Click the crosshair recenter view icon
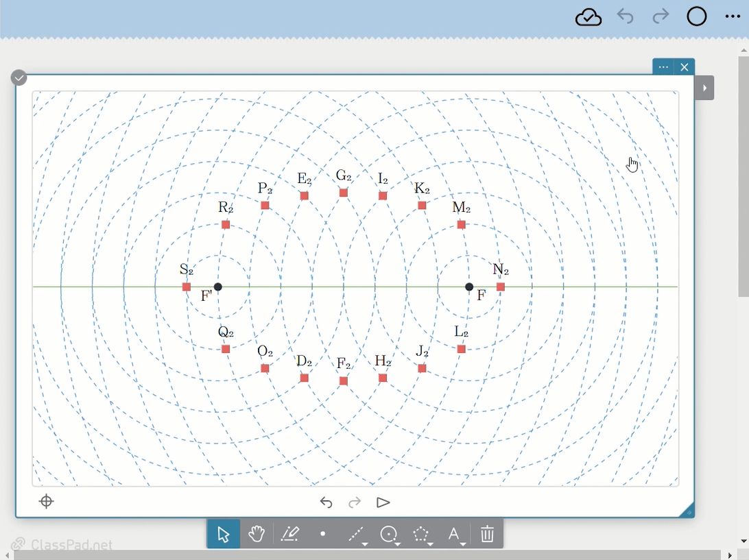Viewport: 749px width, 560px height. tap(47, 502)
